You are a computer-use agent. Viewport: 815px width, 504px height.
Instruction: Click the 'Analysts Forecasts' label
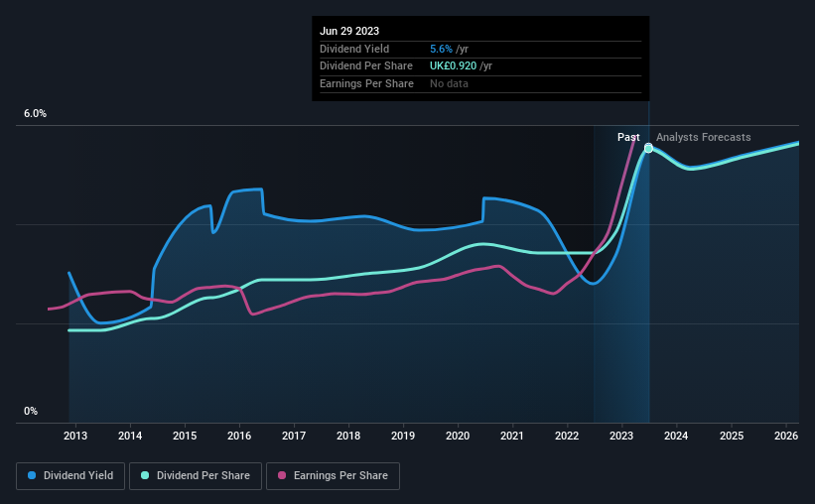click(x=703, y=137)
